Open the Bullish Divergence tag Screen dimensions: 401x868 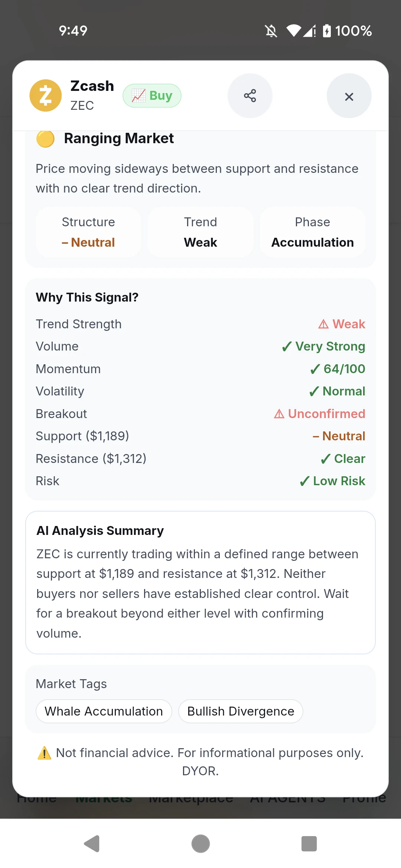tap(241, 711)
